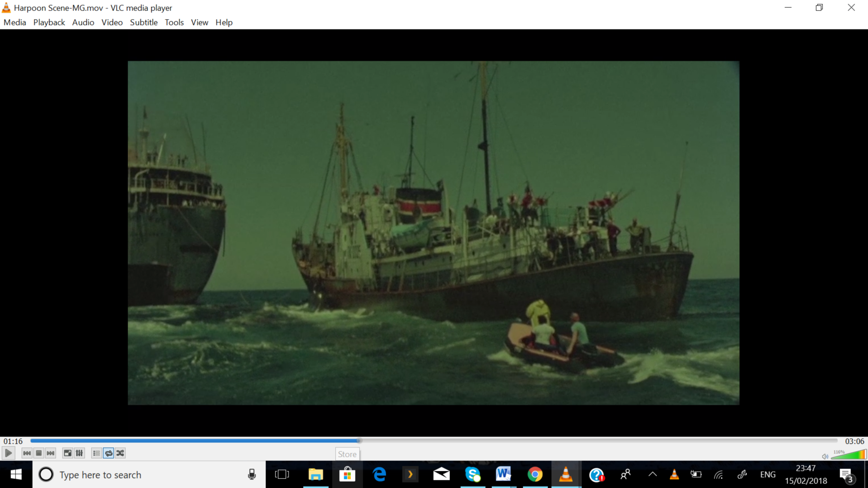The image size is (868, 488).
Task: Switch to Google Chrome on the taskbar
Action: pos(535,474)
